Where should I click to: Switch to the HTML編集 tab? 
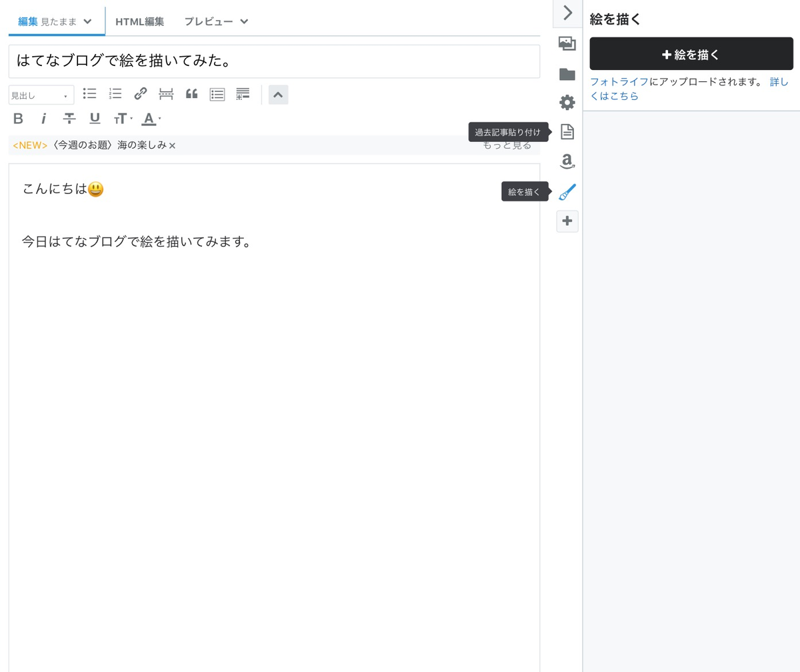click(140, 21)
